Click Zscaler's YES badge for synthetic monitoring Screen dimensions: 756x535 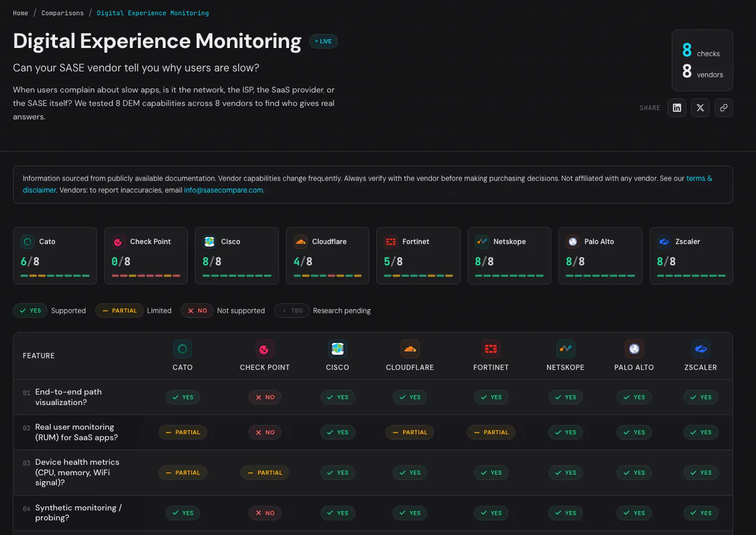(701, 513)
